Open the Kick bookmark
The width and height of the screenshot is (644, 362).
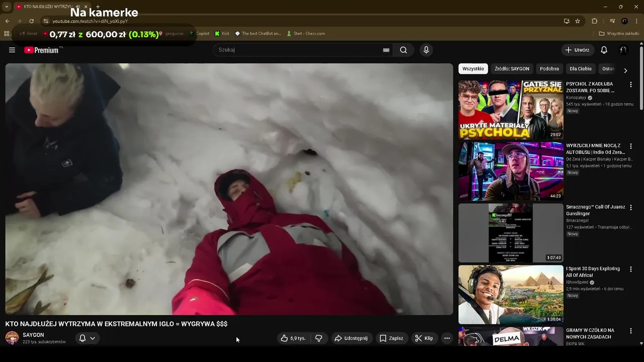click(x=222, y=34)
